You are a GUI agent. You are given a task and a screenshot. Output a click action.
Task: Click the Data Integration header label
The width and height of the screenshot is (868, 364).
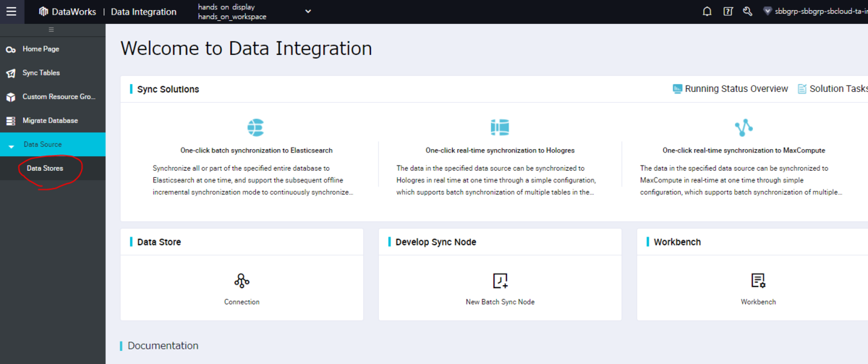pos(144,12)
